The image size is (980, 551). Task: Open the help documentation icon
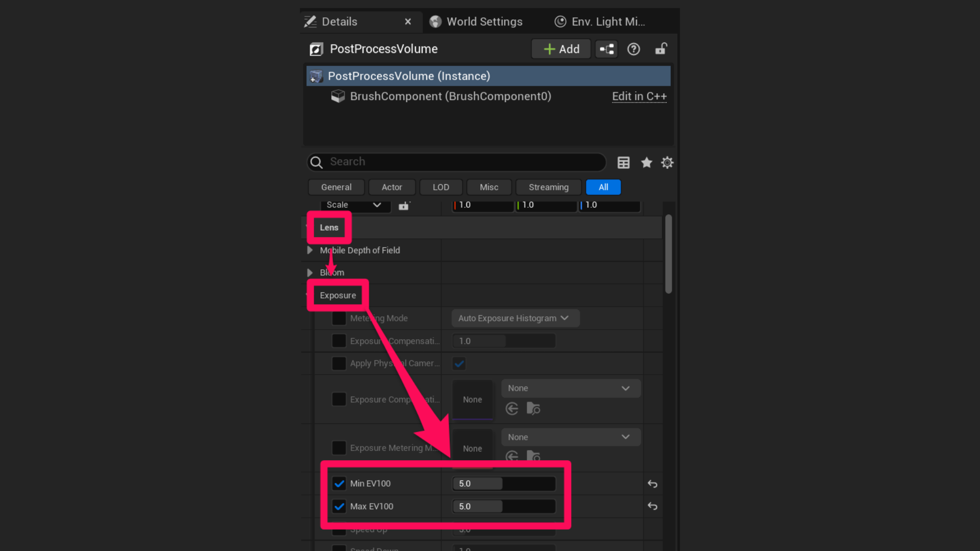pos(633,49)
